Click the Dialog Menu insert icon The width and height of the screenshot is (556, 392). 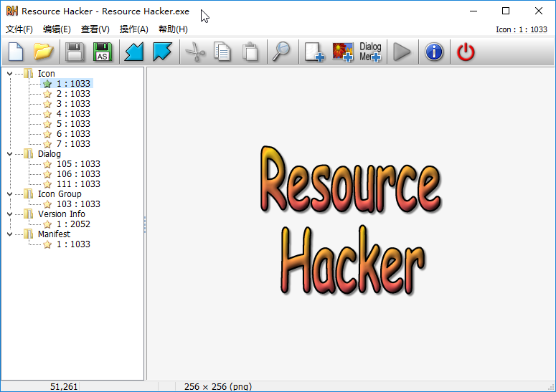[370, 52]
